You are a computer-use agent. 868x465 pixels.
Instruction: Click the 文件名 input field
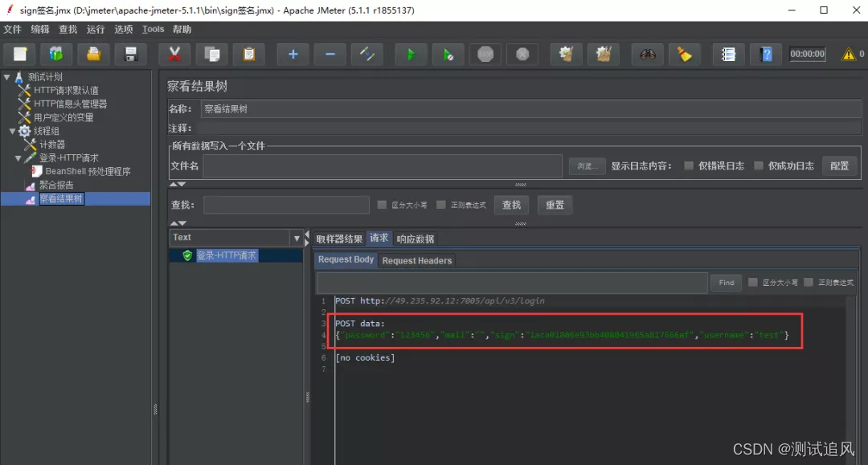(383, 166)
